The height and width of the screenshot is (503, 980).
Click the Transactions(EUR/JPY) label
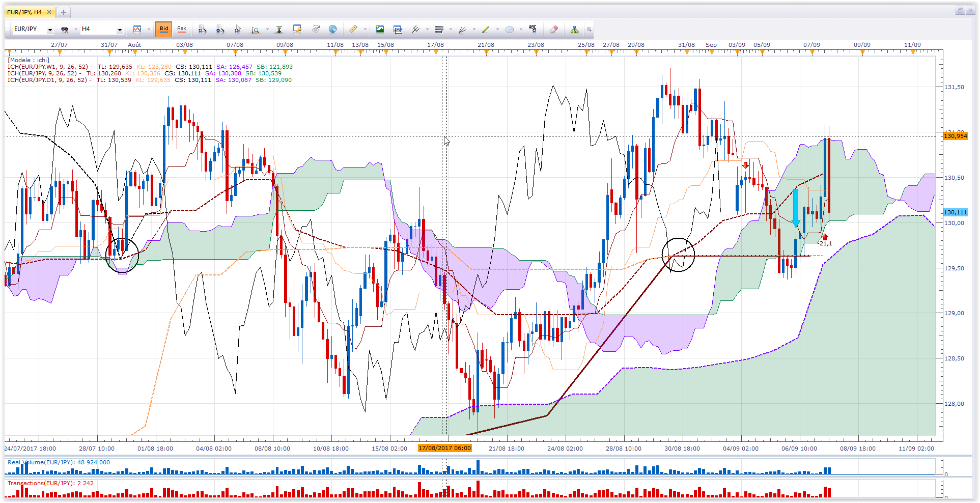tap(40, 483)
